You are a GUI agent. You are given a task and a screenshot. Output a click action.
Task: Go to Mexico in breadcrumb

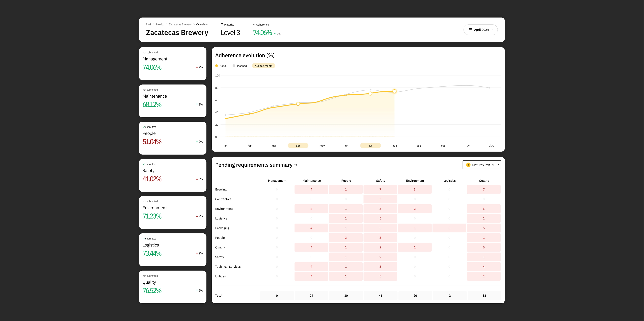click(x=160, y=24)
